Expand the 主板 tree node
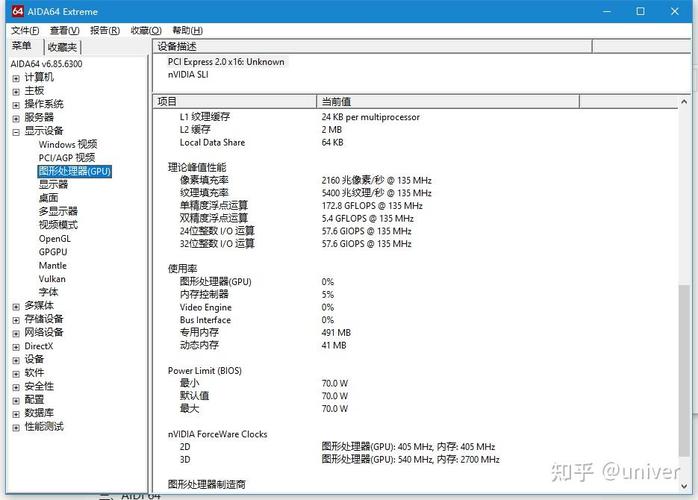The image size is (698, 500). click(16, 92)
